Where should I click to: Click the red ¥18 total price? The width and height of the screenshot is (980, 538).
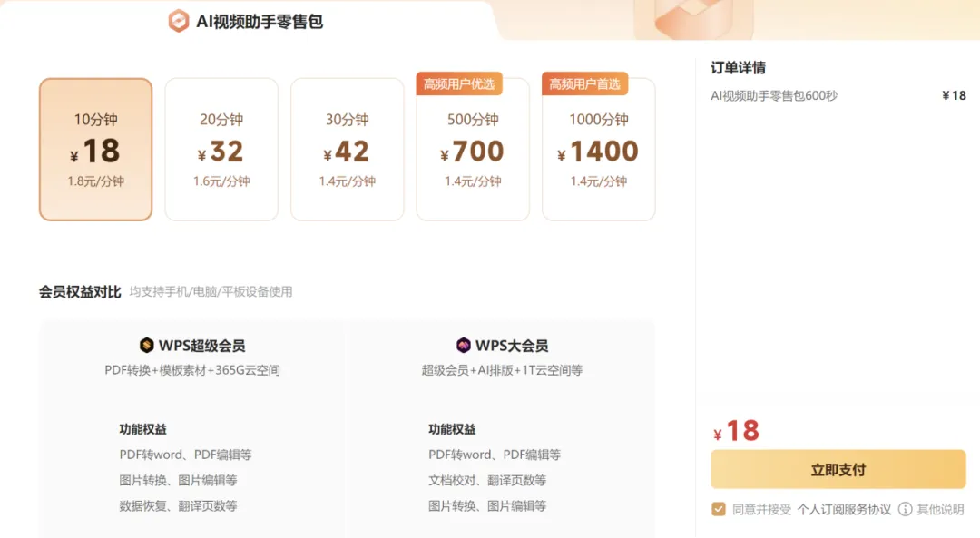(736, 431)
